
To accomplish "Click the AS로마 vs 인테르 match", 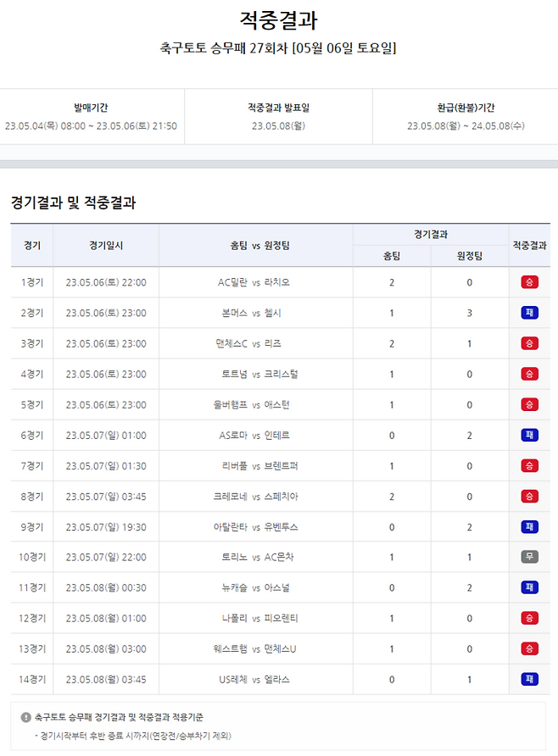I will pos(254,436).
